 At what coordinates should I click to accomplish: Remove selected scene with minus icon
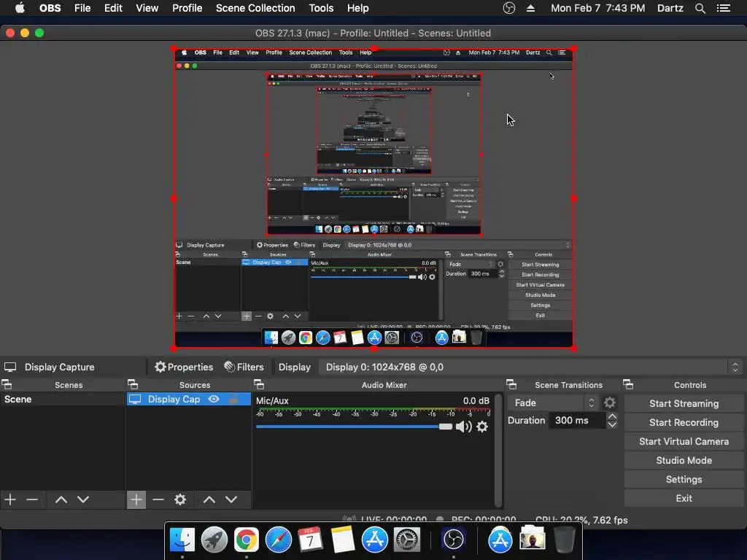[x=32, y=499]
